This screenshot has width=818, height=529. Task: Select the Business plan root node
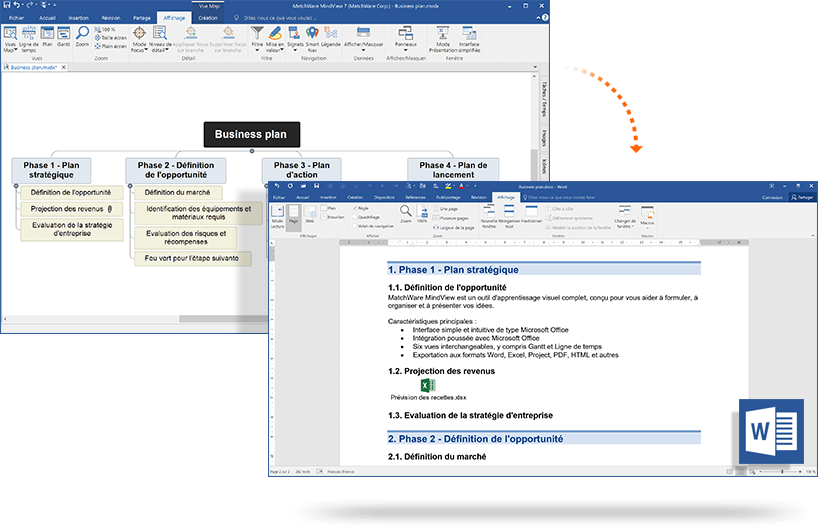[250, 135]
